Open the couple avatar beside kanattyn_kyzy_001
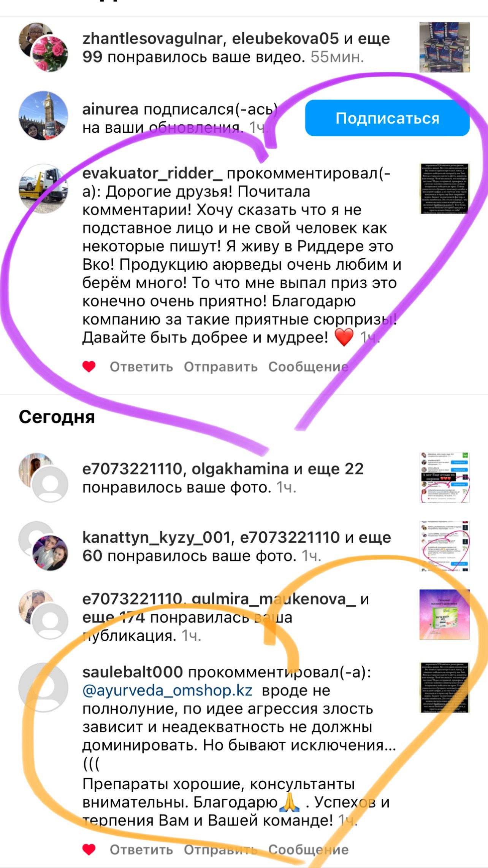Screen dimensions: 488x868 tap(50, 553)
